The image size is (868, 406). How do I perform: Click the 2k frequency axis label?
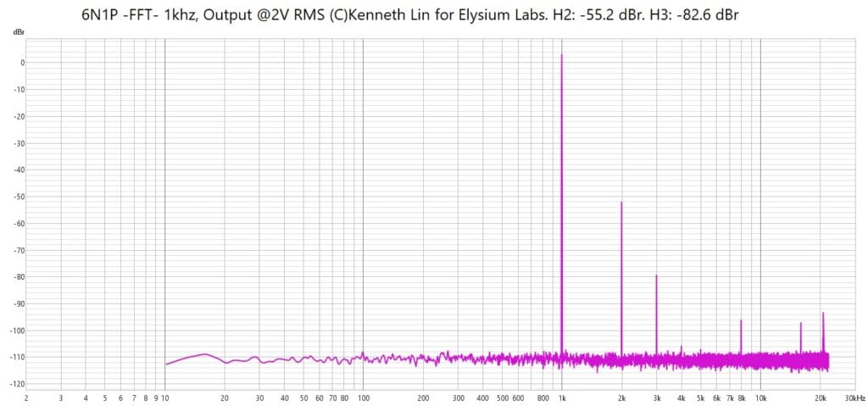621,398
